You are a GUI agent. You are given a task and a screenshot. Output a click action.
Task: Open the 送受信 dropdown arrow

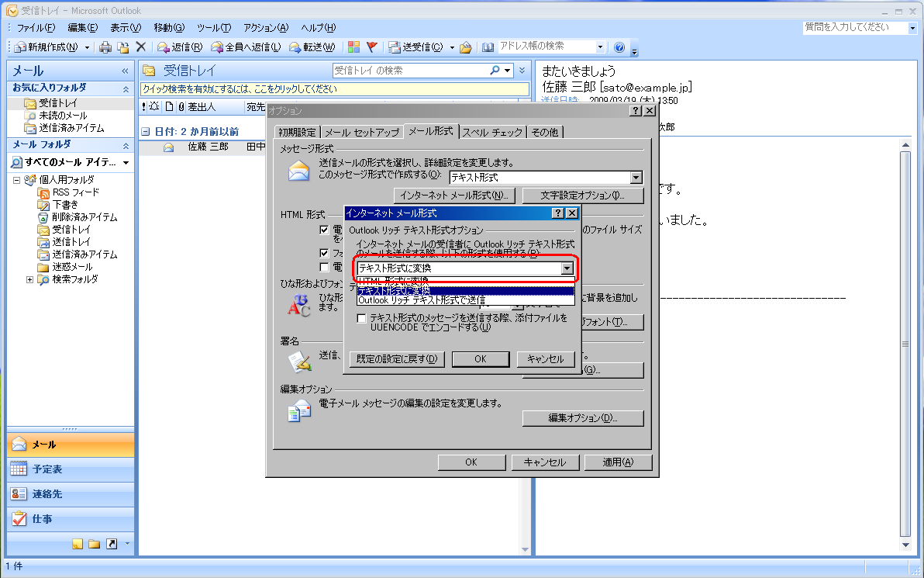coord(452,47)
